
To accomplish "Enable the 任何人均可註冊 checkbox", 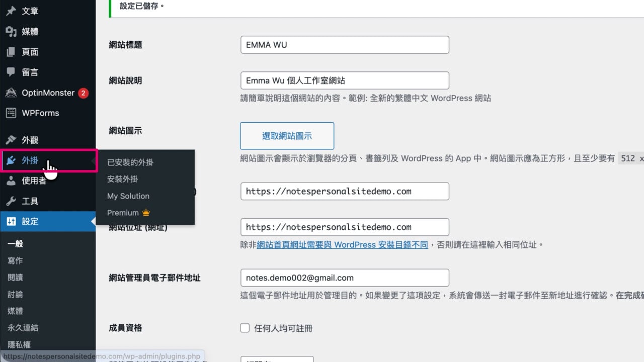I will 245,328.
